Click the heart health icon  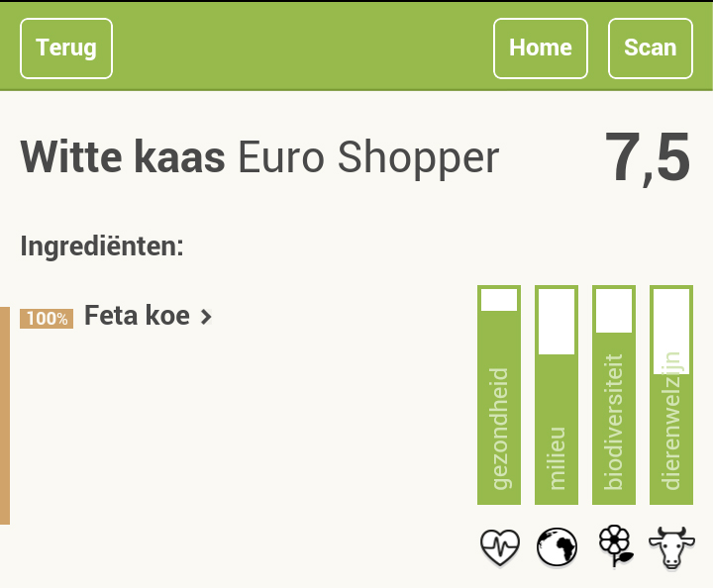click(499, 546)
